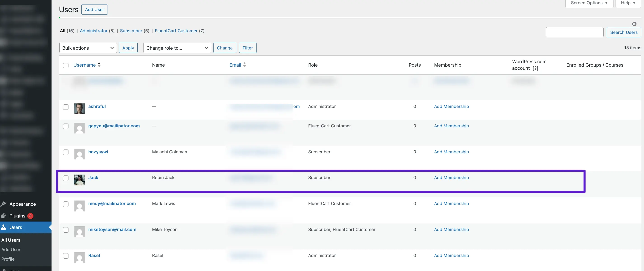644x271 pixels.
Task: Add Membership for medy@mailinator.com
Action: pos(451,203)
